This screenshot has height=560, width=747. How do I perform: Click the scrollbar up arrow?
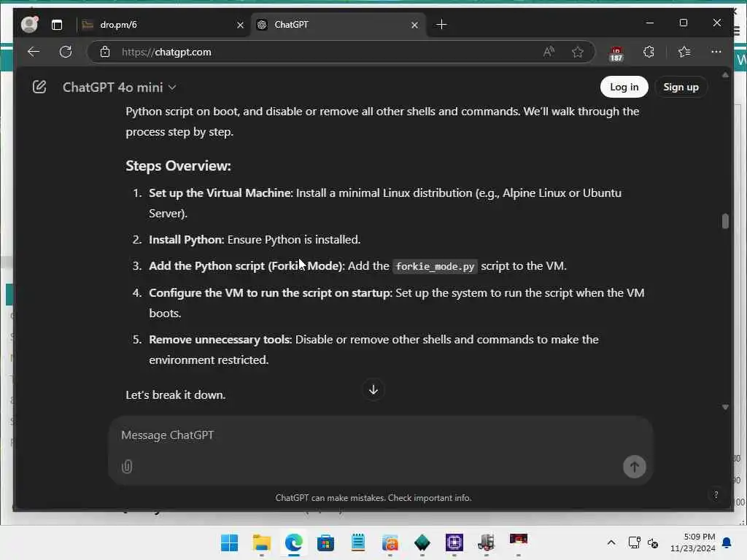[x=725, y=75]
